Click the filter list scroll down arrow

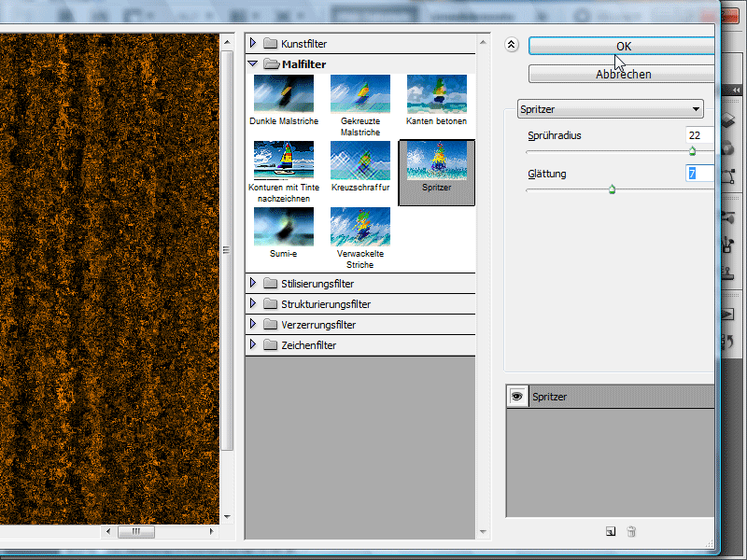coord(483,531)
